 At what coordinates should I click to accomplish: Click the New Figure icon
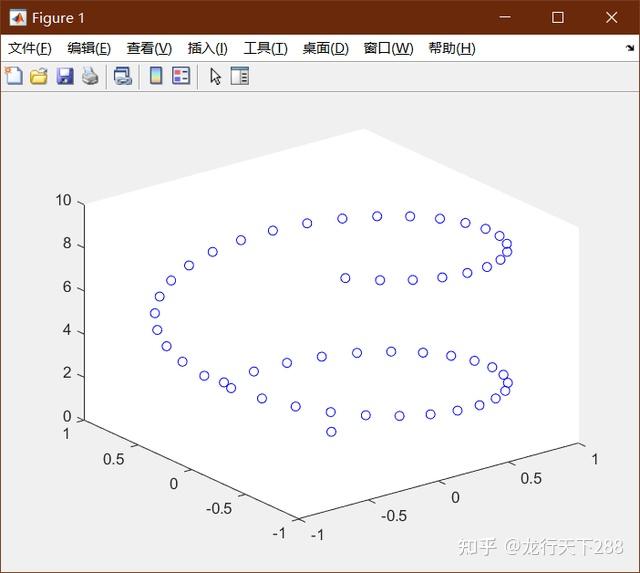[14, 76]
